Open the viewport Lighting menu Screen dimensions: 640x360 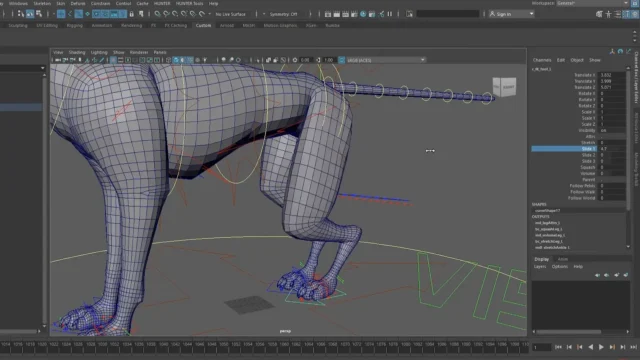click(99, 52)
